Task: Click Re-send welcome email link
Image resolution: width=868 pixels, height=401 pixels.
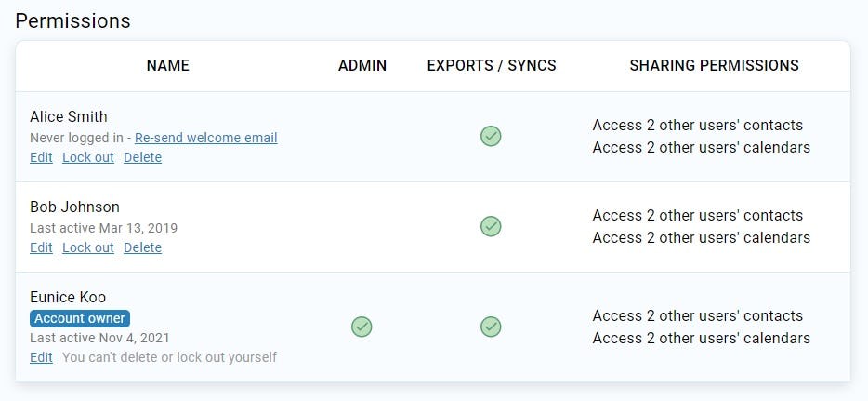Action: click(205, 138)
